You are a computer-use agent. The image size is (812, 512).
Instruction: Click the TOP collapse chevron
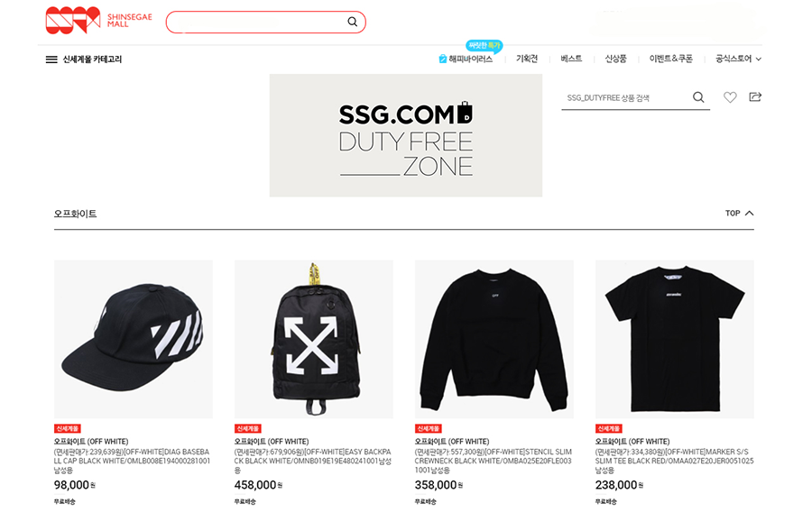[x=750, y=213]
